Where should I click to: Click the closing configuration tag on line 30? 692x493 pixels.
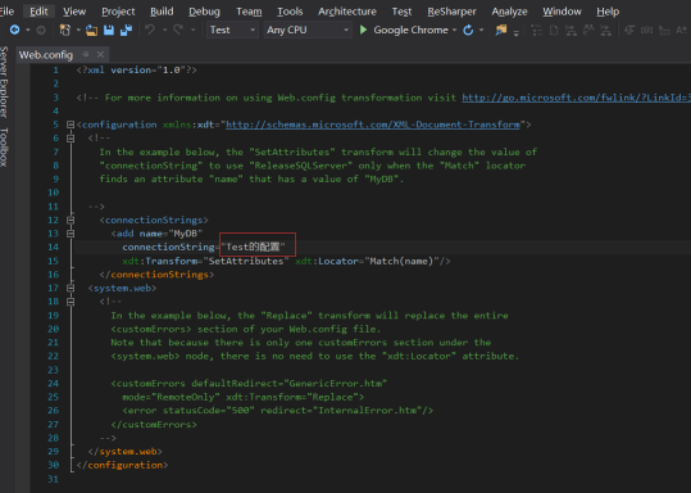pyautogui.click(x=122, y=465)
